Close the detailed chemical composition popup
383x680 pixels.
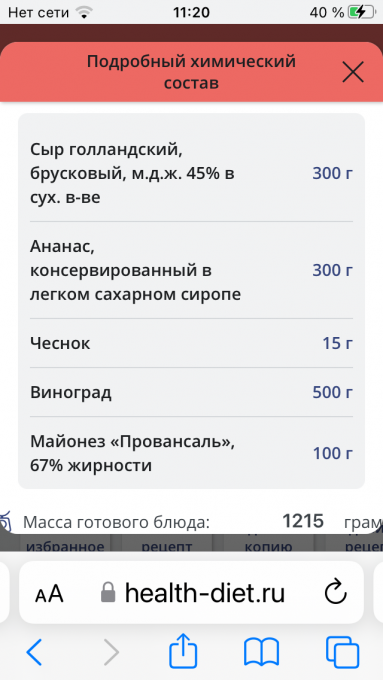(x=353, y=72)
